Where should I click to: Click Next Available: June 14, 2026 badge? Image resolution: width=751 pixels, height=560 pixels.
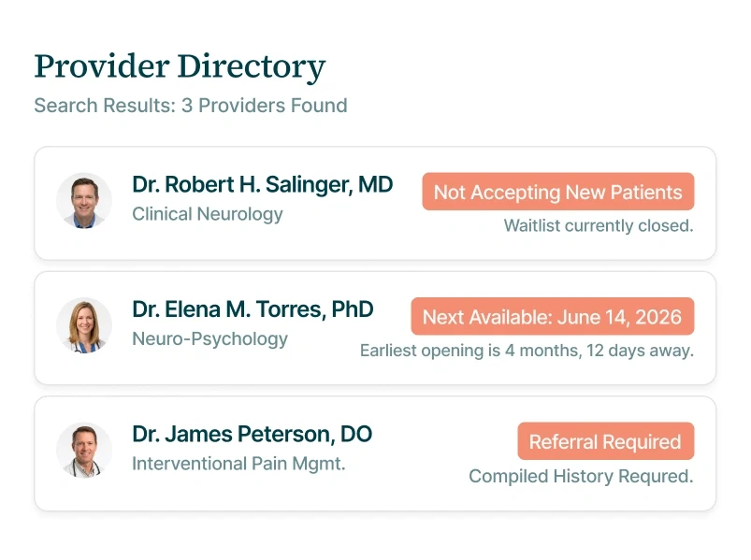(x=552, y=316)
